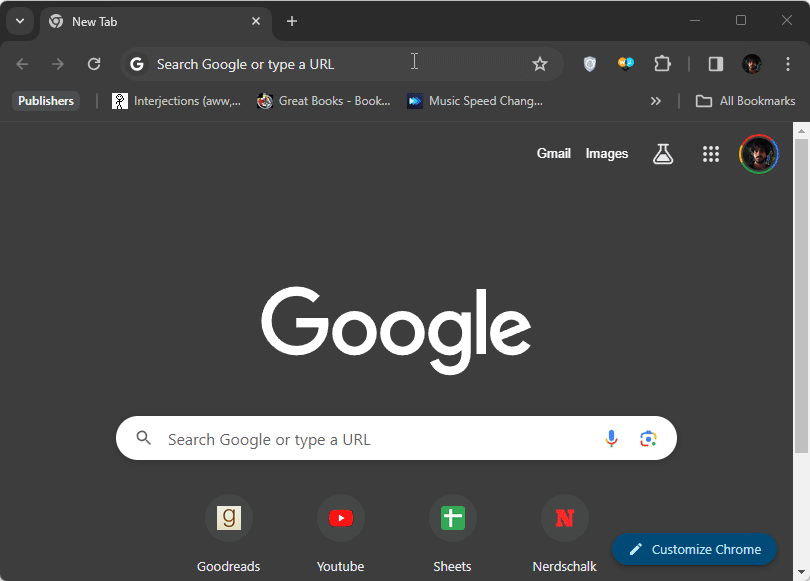Open the Chrome three-dot menu
Image resolution: width=810 pixels, height=581 pixels.
[787, 64]
